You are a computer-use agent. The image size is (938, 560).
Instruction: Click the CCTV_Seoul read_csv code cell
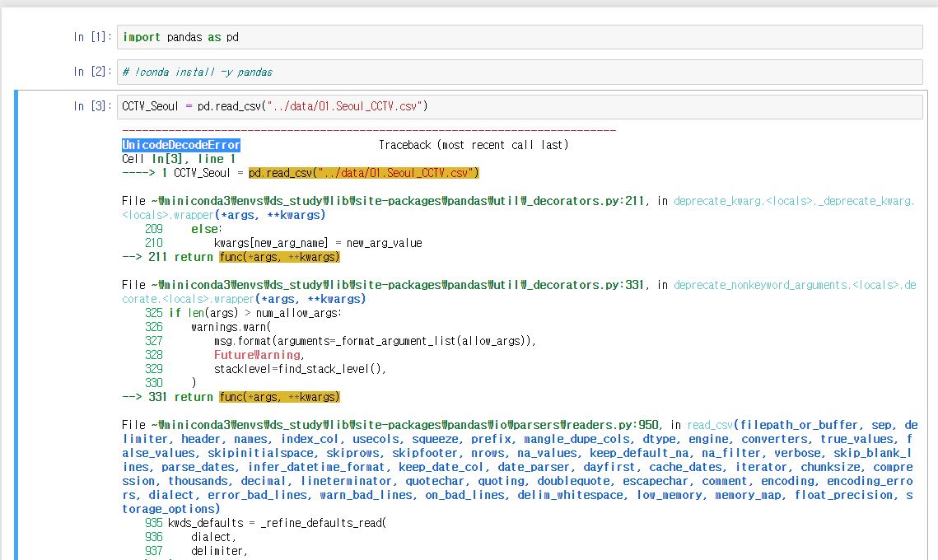(520, 106)
